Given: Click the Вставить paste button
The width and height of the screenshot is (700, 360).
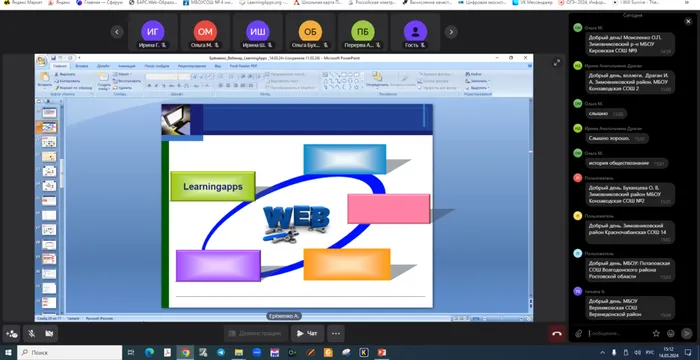Looking at the screenshot, I should [45, 79].
